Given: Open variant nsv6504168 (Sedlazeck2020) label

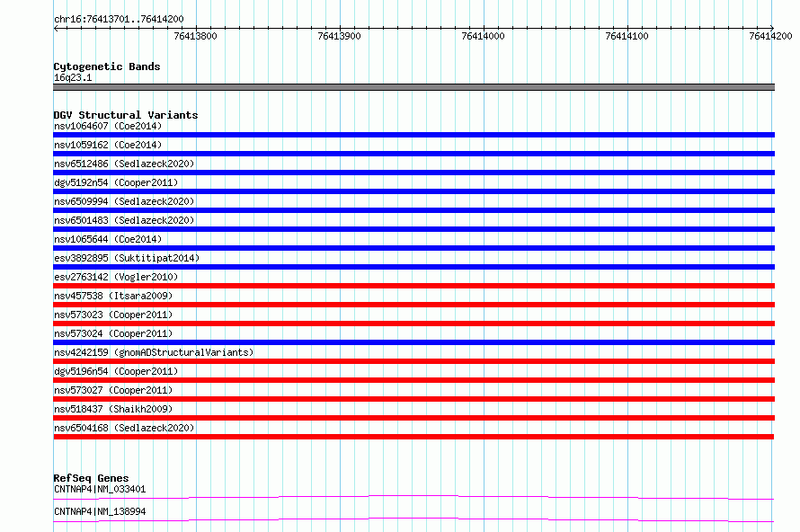Looking at the screenshot, I should pos(124,428).
